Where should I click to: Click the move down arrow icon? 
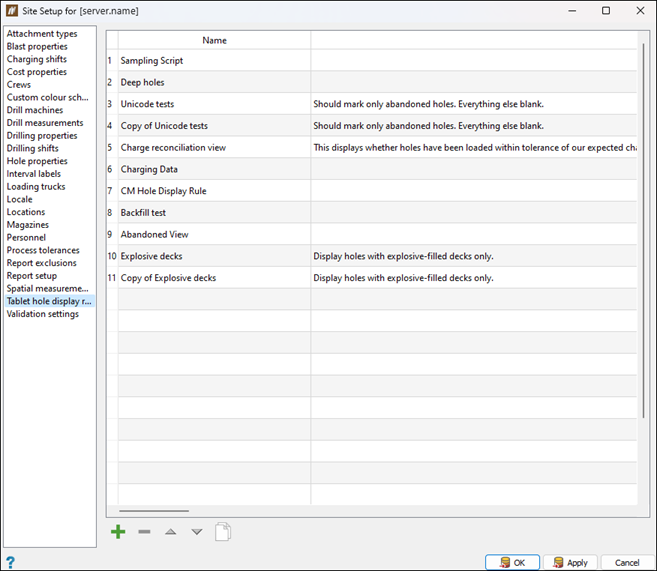[x=196, y=532]
